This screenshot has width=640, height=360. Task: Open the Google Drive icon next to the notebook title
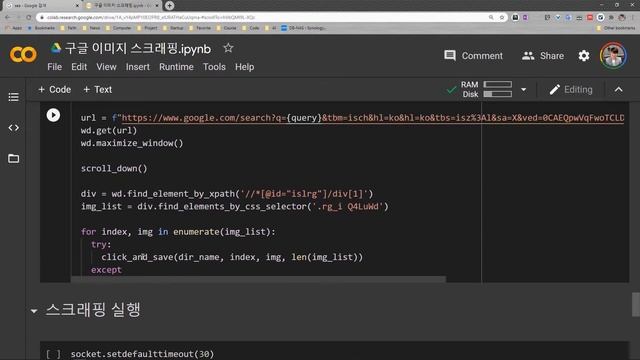(x=56, y=48)
